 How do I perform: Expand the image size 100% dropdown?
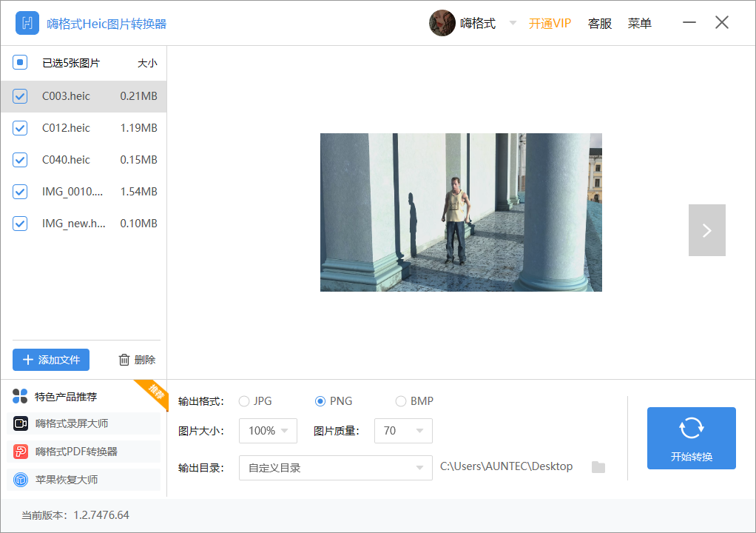268,431
